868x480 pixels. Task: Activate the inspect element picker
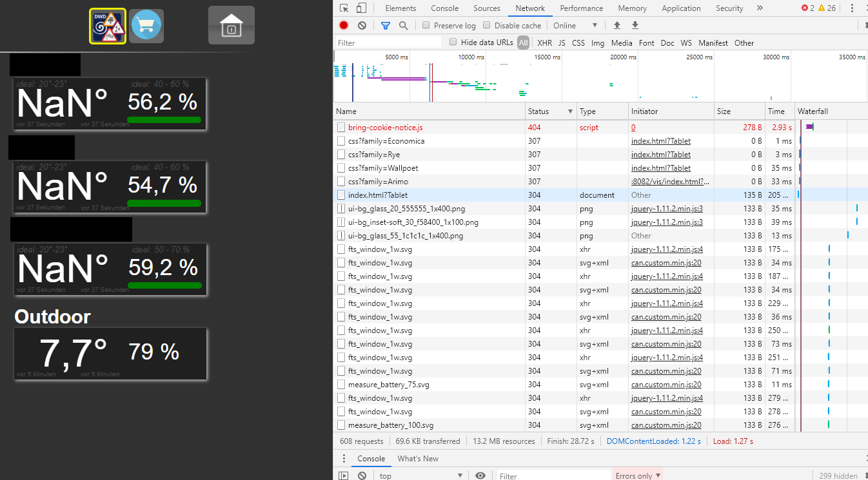pyautogui.click(x=344, y=8)
